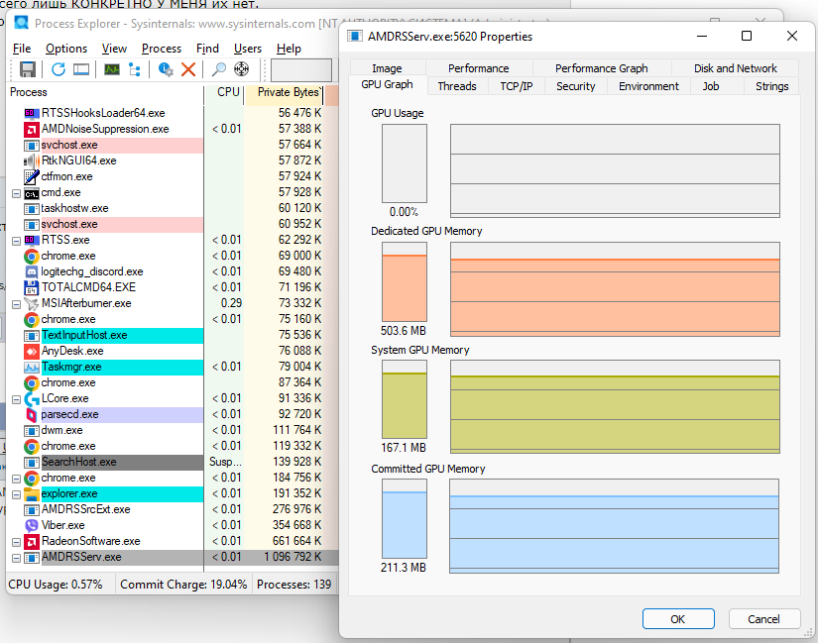
Task: Click the Save floppy disk toolbar icon
Action: pos(27,69)
